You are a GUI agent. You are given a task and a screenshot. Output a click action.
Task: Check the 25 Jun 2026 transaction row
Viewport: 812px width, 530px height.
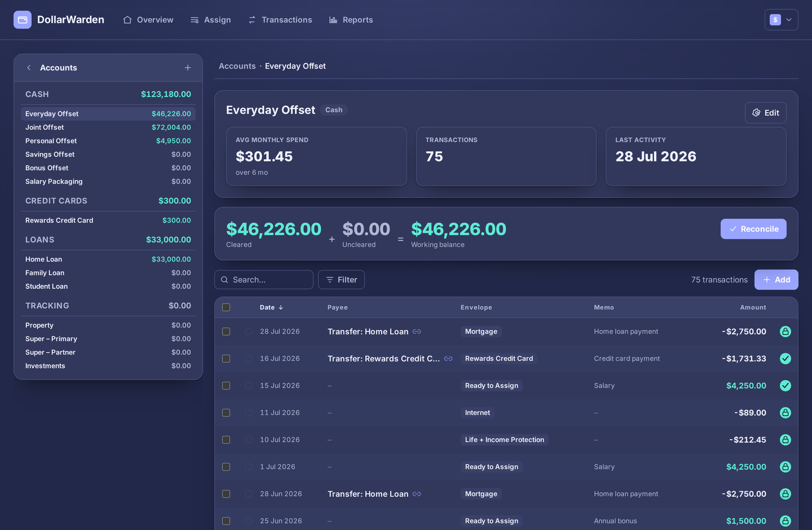(x=226, y=521)
